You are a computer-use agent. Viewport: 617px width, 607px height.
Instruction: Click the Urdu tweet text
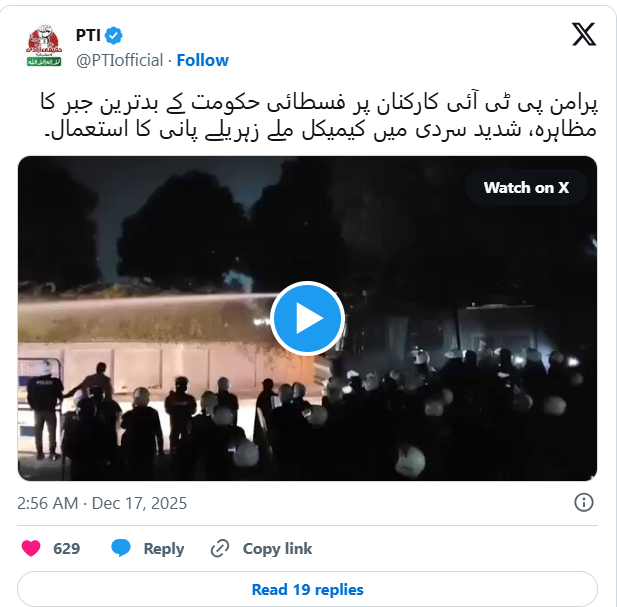[x=319, y=116]
